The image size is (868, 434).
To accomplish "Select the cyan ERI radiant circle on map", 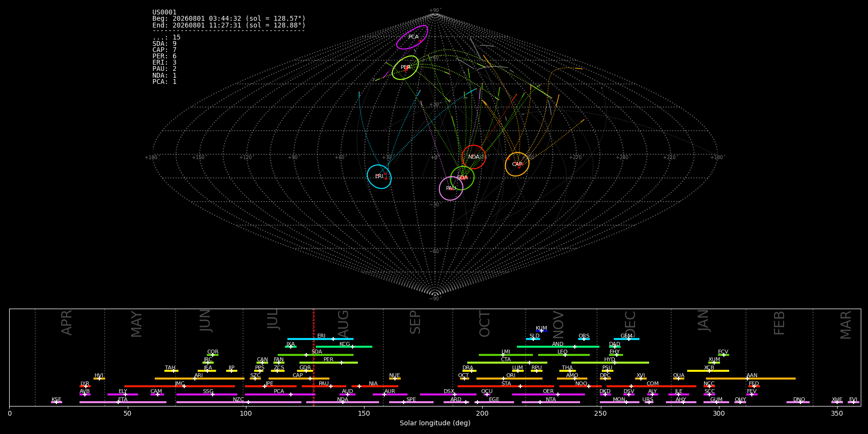I will coord(379,176).
